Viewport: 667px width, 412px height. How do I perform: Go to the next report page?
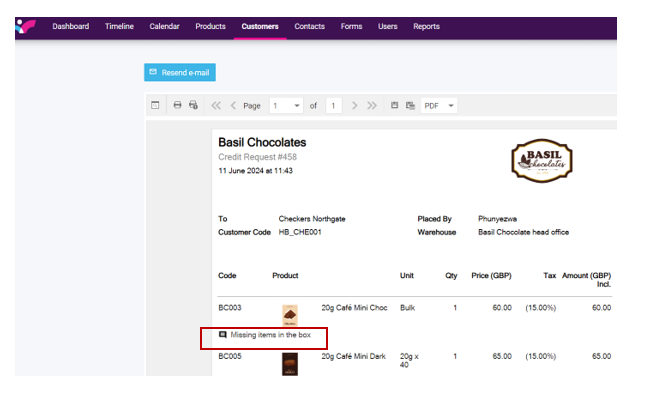(354, 105)
